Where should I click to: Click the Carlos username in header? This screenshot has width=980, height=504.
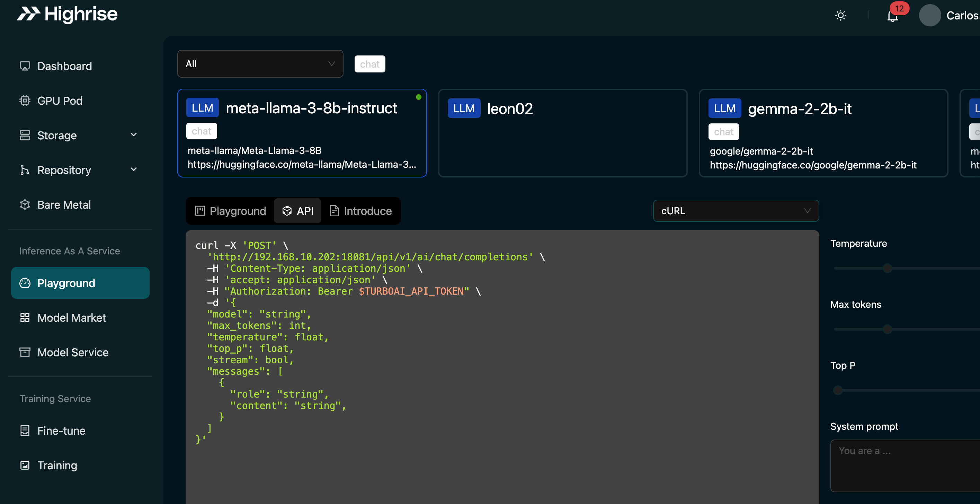[963, 16]
